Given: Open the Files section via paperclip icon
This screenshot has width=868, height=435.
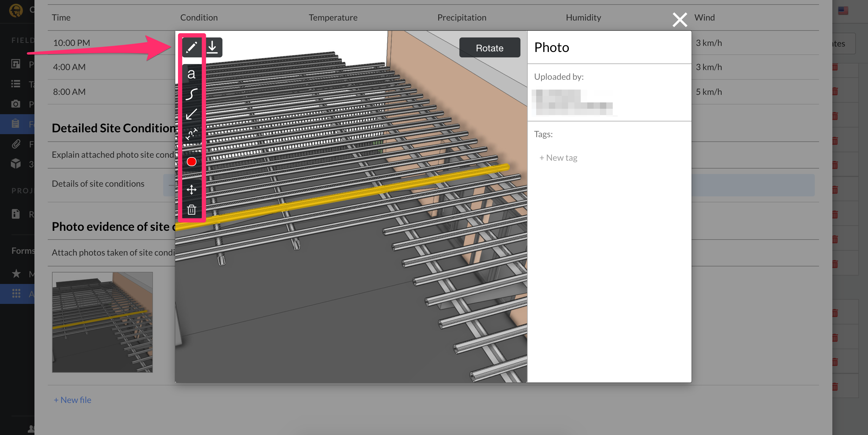Looking at the screenshot, I should point(15,144).
